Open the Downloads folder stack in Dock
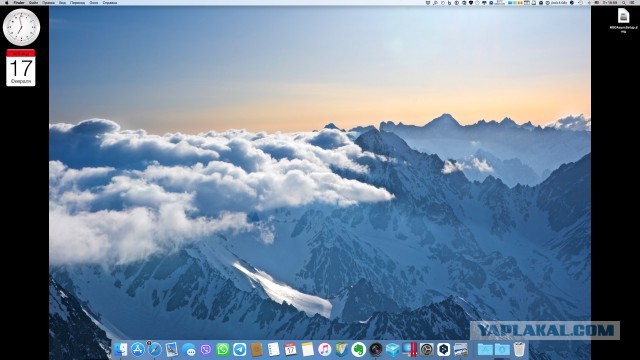The image size is (640, 360). (502, 349)
